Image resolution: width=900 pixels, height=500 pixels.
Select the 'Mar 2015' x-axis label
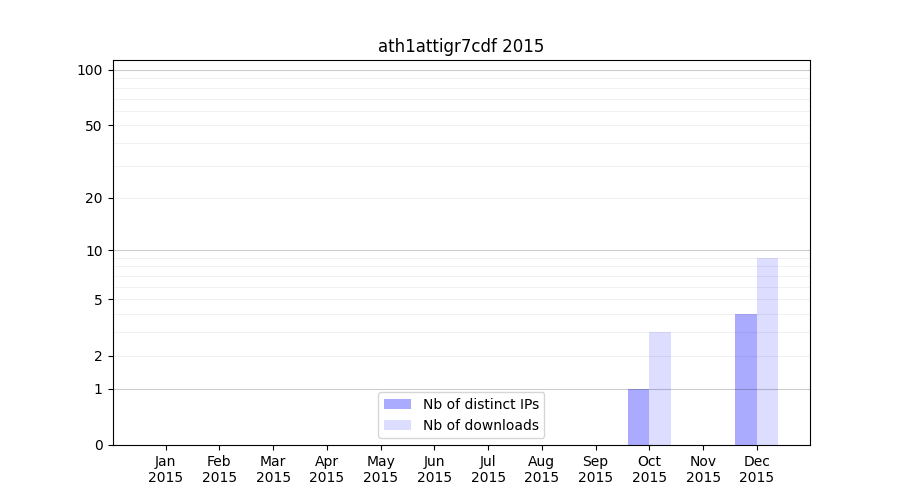click(x=273, y=469)
